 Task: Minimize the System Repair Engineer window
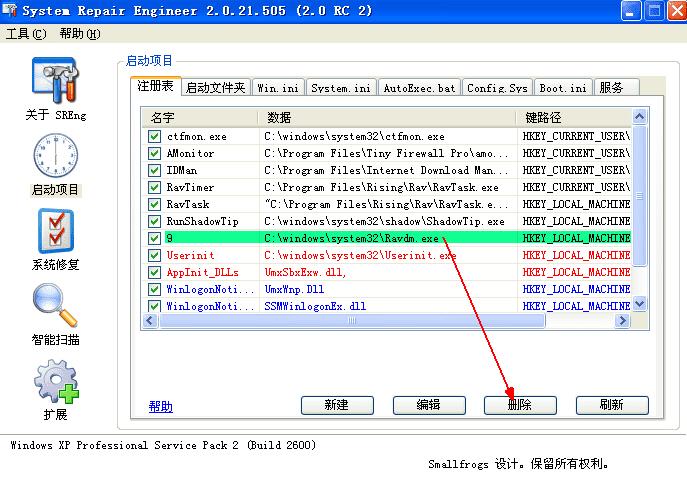[630, 11]
